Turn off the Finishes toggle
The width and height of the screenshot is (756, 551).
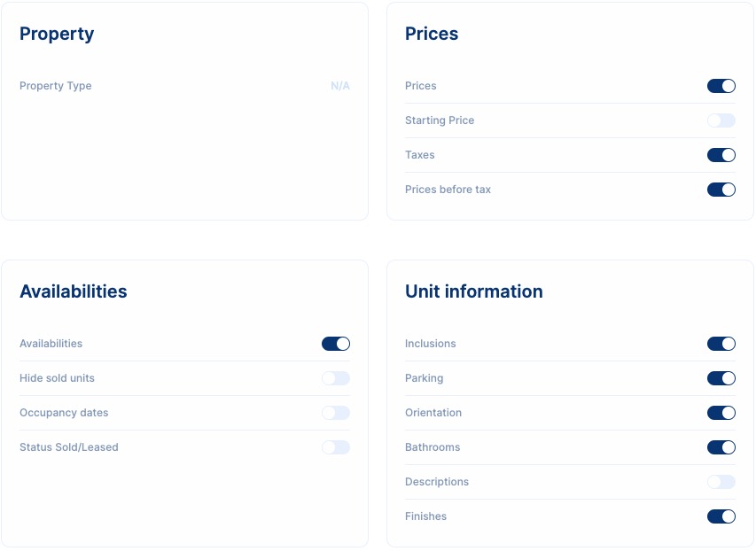pyautogui.click(x=721, y=516)
